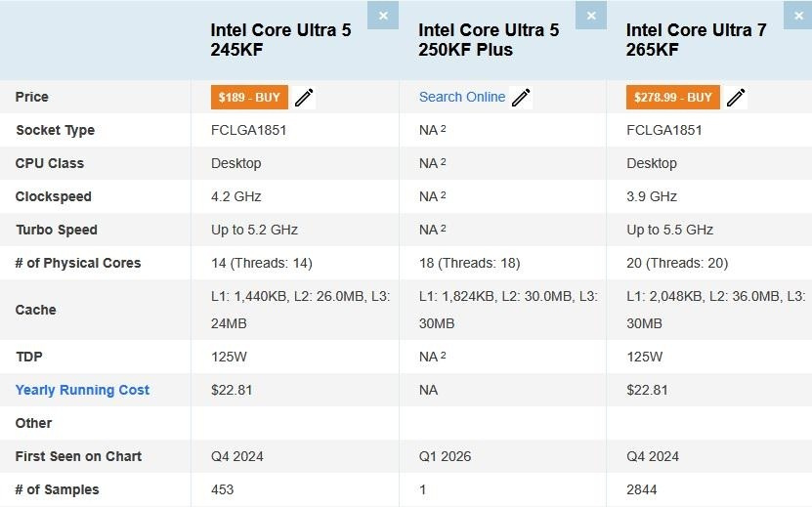Click the pencil icon beside $278.99 price
Image resolution: width=812 pixels, height=507 pixels.
[736, 98]
